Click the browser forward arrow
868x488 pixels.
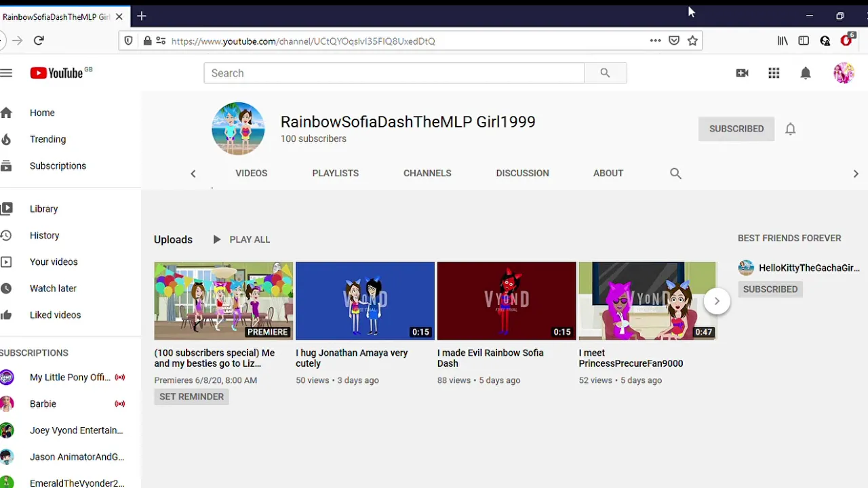pos(17,41)
